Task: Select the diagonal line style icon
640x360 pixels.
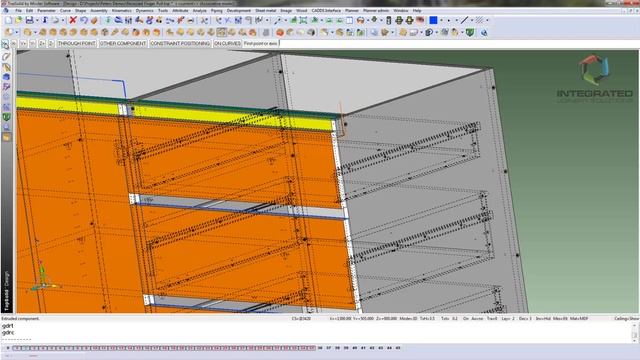Action: pyautogui.click(x=464, y=20)
